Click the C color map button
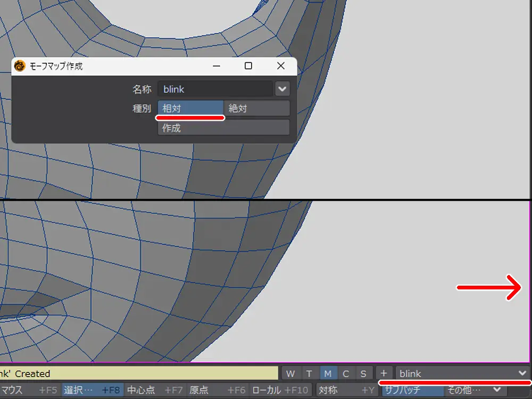Image resolution: width=532 pixels, height=399 pixels. point(346,373)
